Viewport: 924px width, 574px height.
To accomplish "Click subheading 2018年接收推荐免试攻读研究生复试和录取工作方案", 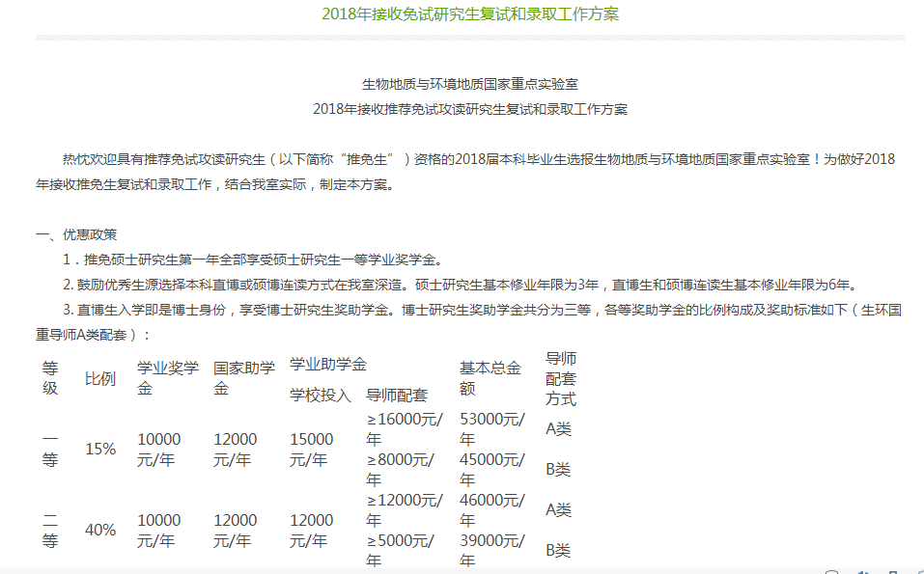I will tap(470, 110).
